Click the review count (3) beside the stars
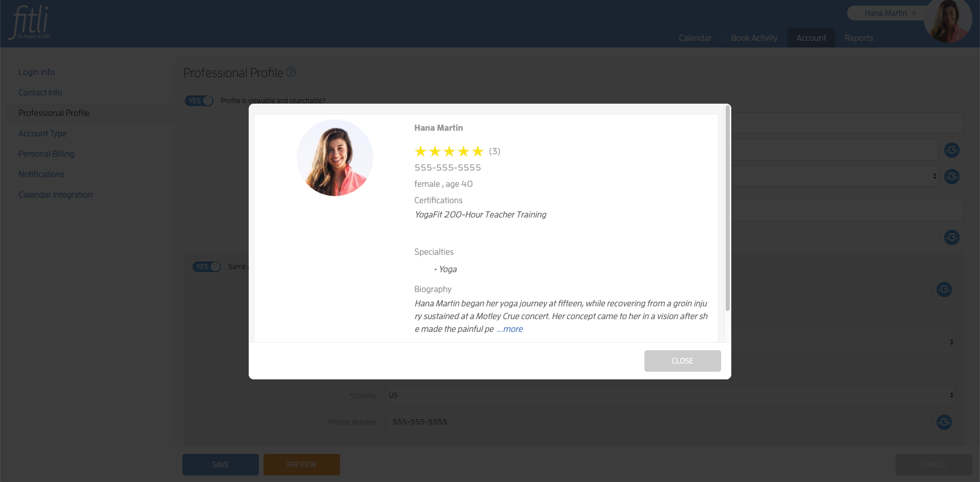The height and width of the screenshot is (482, 980). click(494, 151)
